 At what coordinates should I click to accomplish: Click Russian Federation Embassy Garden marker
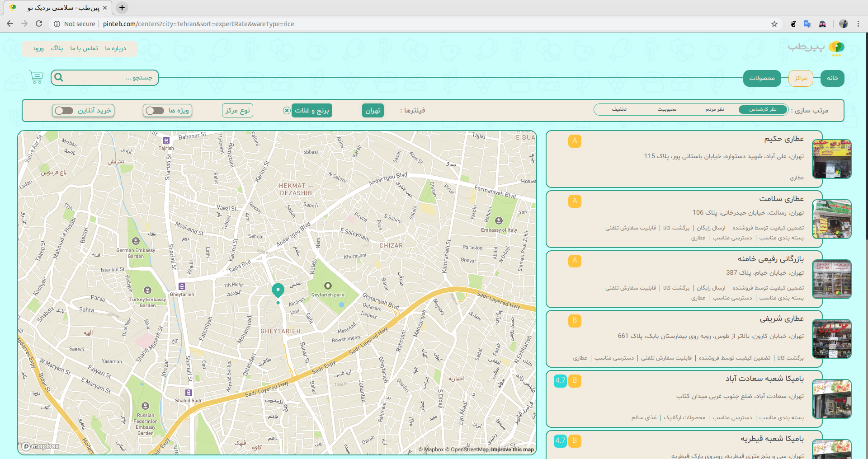coord(145,406)
